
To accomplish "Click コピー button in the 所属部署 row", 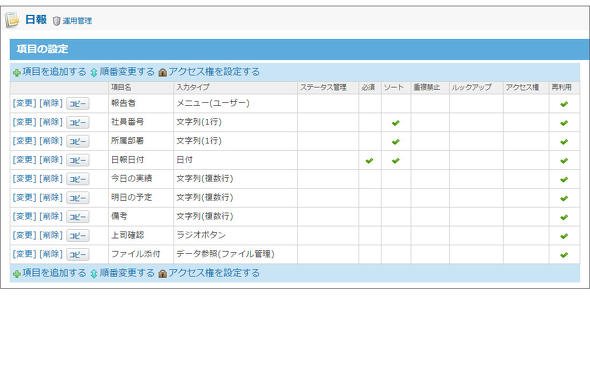I will coord(78,141).
